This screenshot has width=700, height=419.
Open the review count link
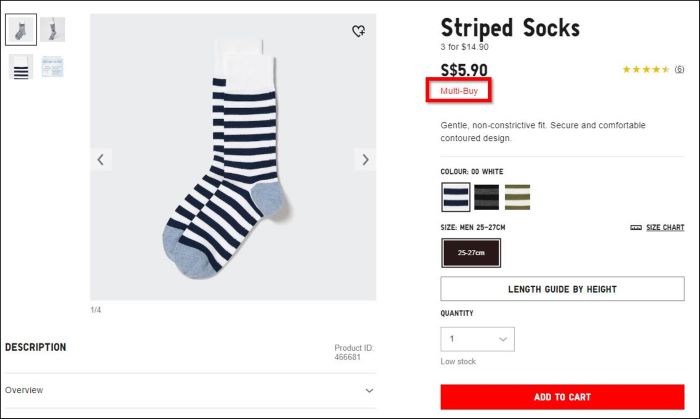tap(679, 70)
